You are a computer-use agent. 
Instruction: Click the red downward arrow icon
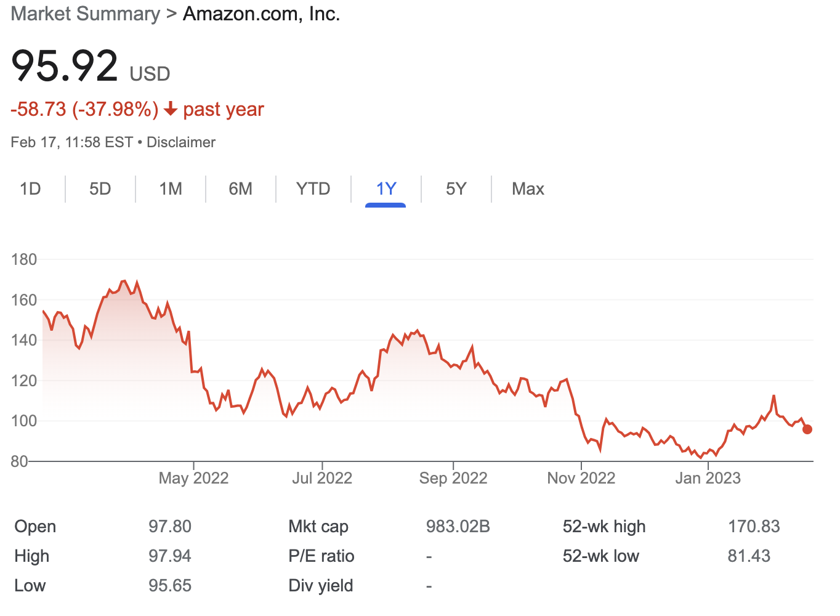point(171,109)
